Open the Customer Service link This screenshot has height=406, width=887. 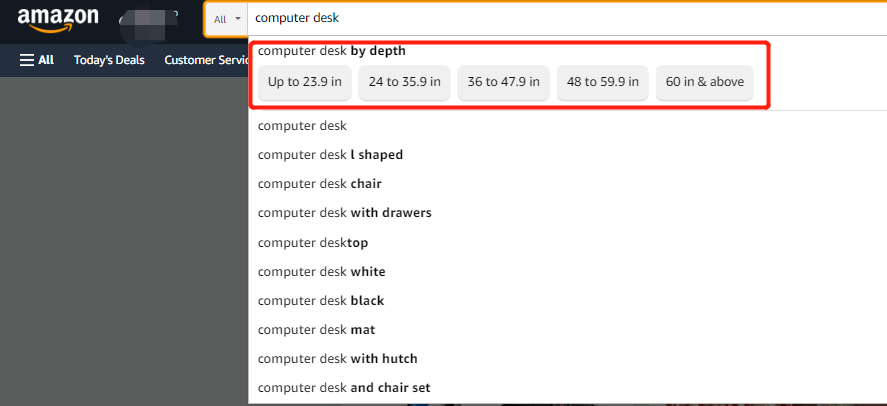(206, 60)
